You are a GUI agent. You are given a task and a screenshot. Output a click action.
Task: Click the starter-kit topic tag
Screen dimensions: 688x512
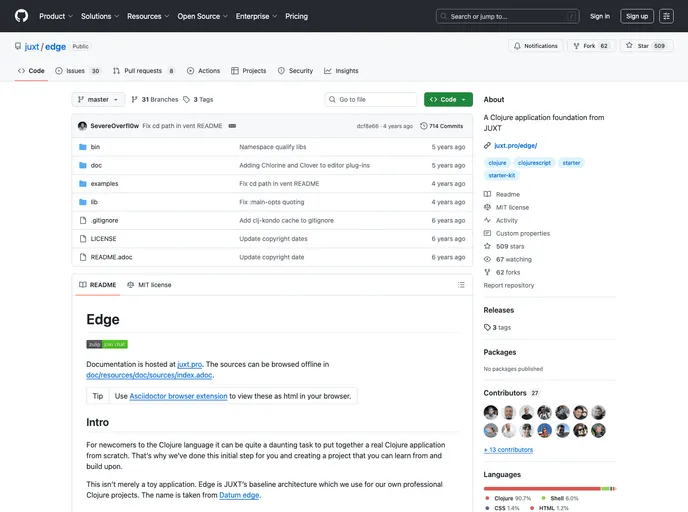coord(502,175)
